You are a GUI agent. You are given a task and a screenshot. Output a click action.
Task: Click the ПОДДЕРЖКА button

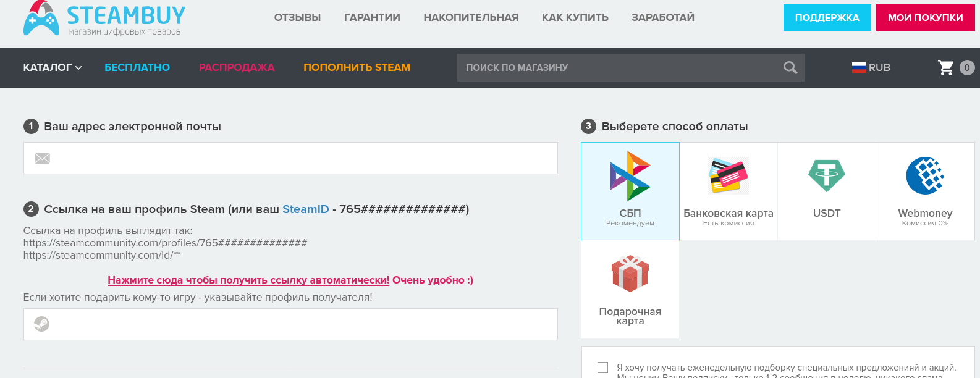[827, 18]
